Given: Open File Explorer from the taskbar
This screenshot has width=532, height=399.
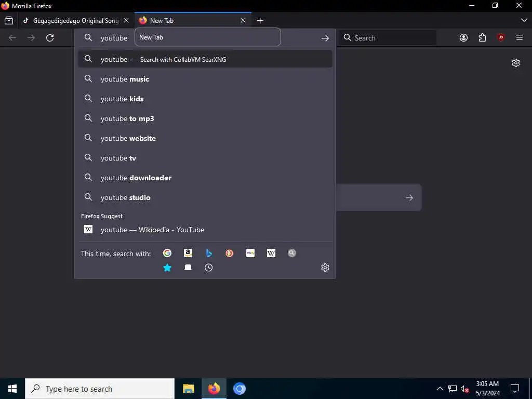Looking at the screenshot, I should [x=188, y=389].
